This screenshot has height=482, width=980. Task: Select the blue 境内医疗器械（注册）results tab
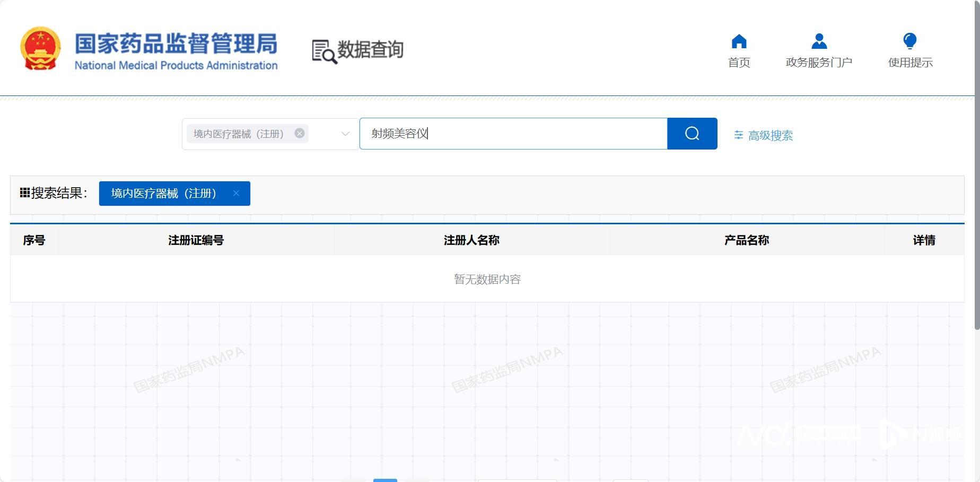click(163, 194)
